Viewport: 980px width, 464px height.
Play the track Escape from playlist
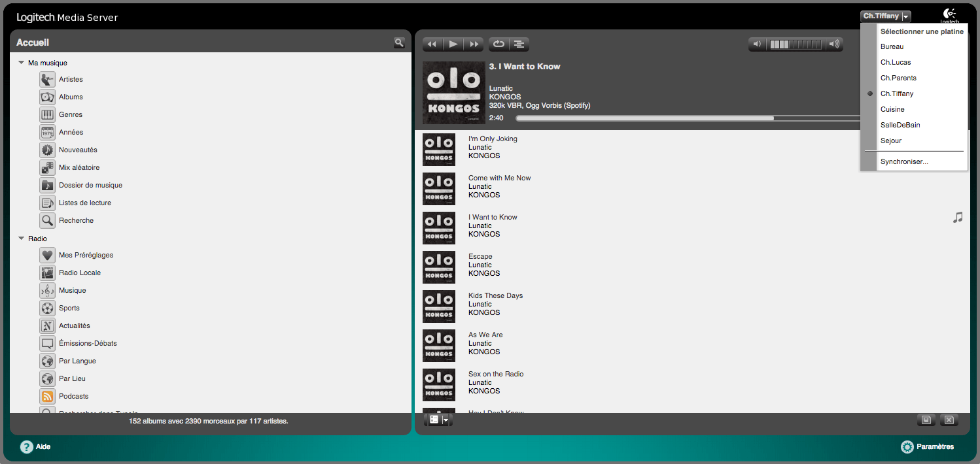(x=480, y=256)
